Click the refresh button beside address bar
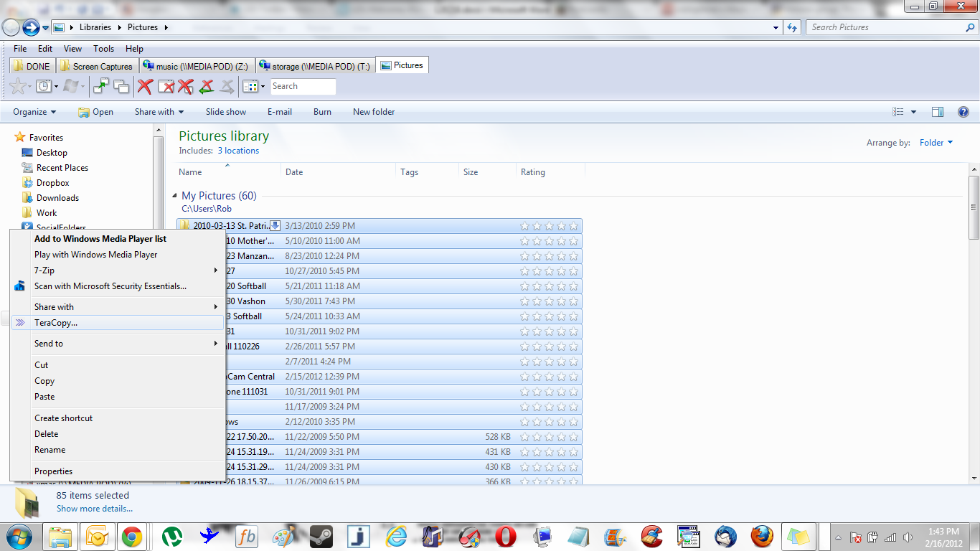 [792, 27]
